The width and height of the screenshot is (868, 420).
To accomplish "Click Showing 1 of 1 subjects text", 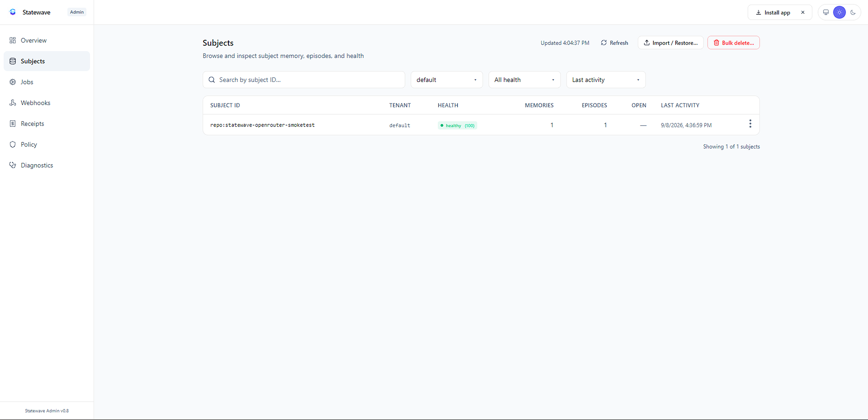I will pos(731,147).
